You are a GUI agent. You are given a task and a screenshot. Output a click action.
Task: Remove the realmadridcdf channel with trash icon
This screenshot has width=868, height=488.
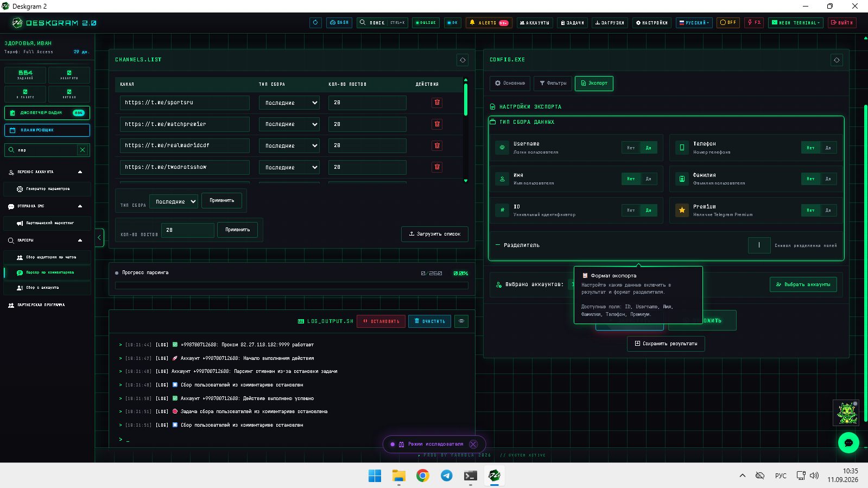point(437,145)
